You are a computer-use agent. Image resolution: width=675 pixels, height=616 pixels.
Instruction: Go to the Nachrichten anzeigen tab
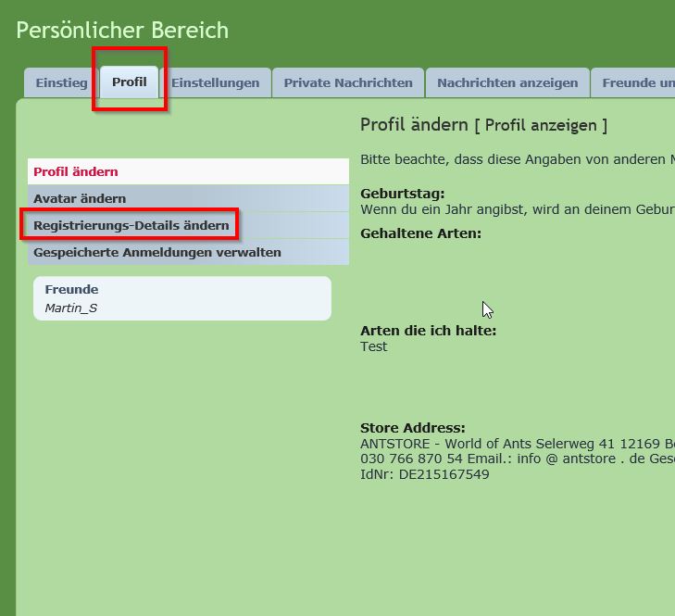[507, 82]
